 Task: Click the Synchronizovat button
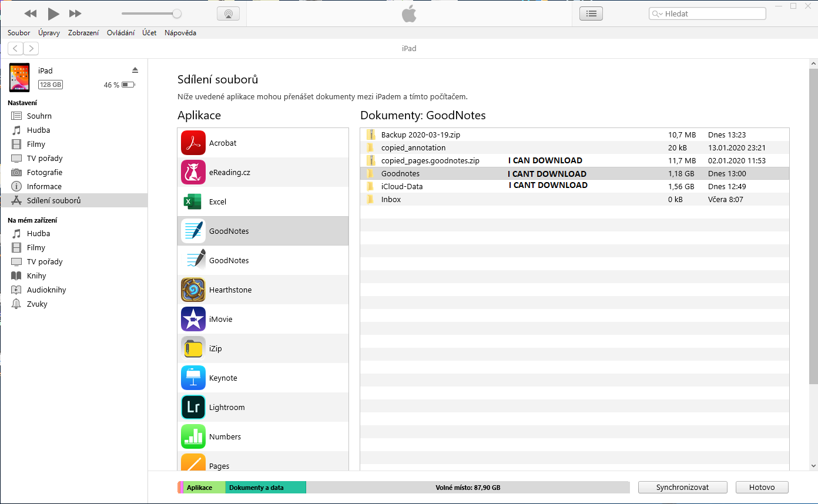[x=682, y=487]
